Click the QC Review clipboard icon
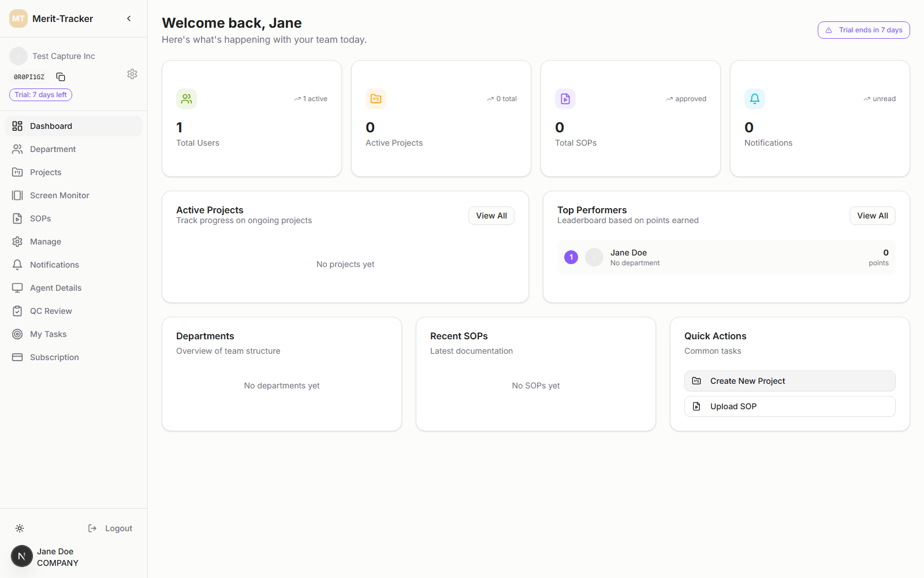Screen dimensions: 924x578 (x=17, y=311)
